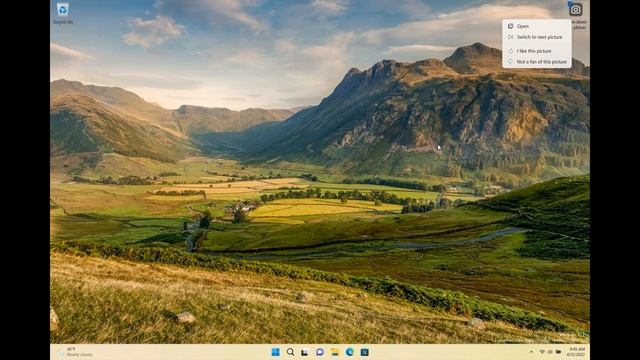Open the clock and date flyout
This screenshot has width=640, height=360.
pyautogui.click(x=577, y=352)
